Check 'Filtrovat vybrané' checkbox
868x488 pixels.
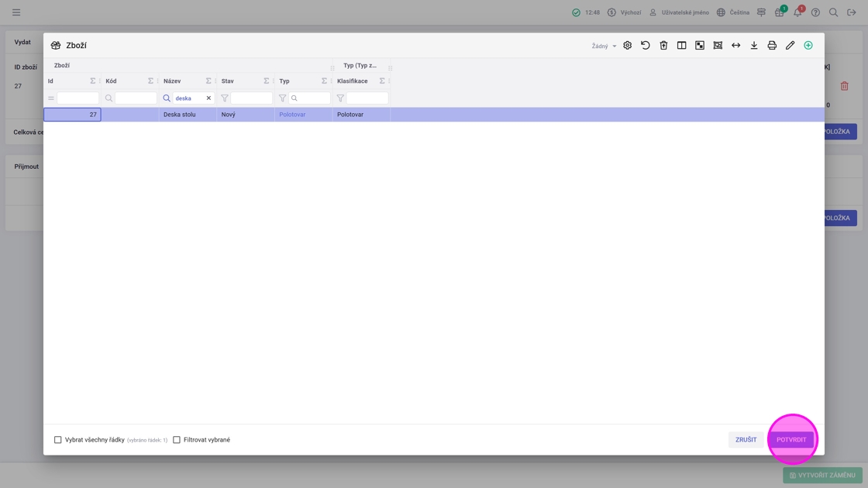[177, 440]
